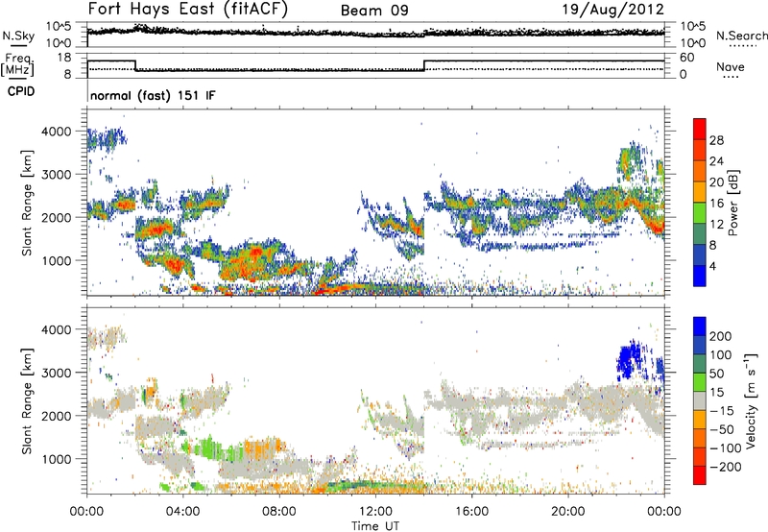
Task: Click "-15" on the Velocity color bar
Action: pyautogui.click(x=722, y=411)
